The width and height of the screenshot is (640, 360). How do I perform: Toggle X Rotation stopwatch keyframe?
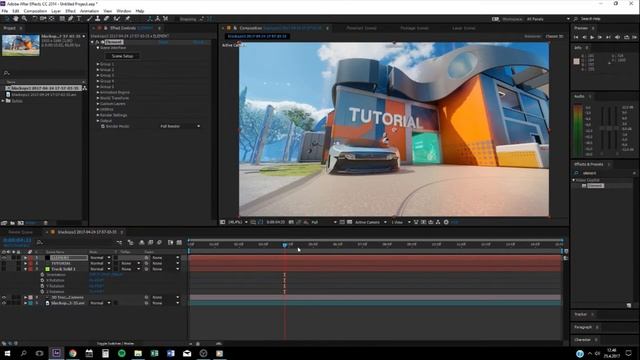pyautogui.click(x=42, y=280)
